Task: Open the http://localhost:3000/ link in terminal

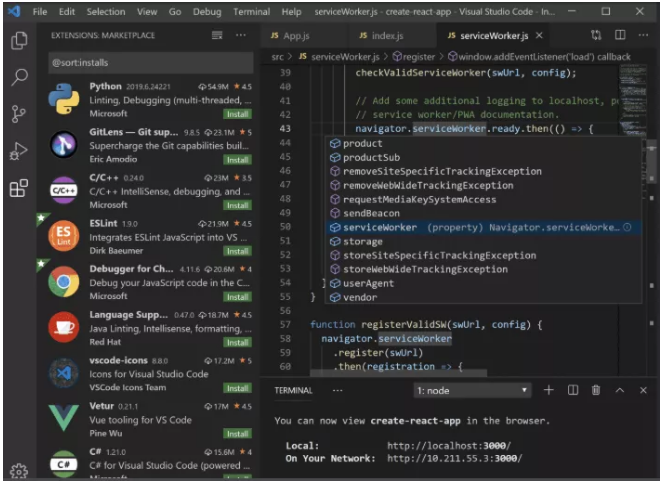Action: tap(449, 446)
